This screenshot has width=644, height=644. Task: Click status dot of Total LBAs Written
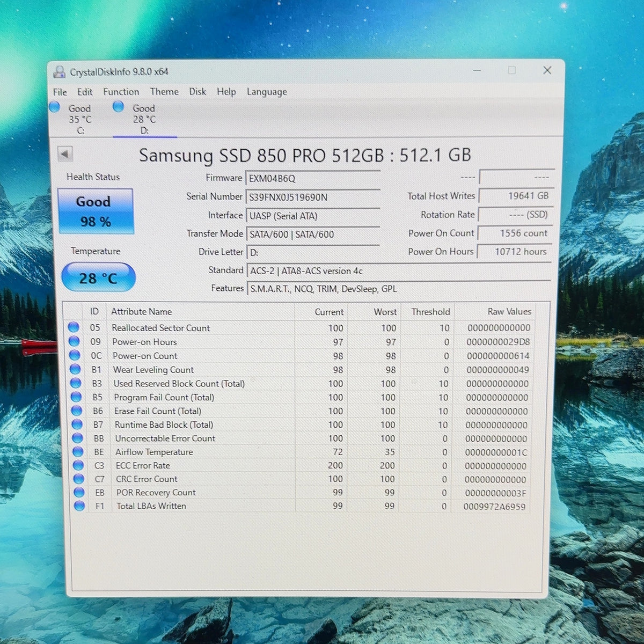[80, 506]
